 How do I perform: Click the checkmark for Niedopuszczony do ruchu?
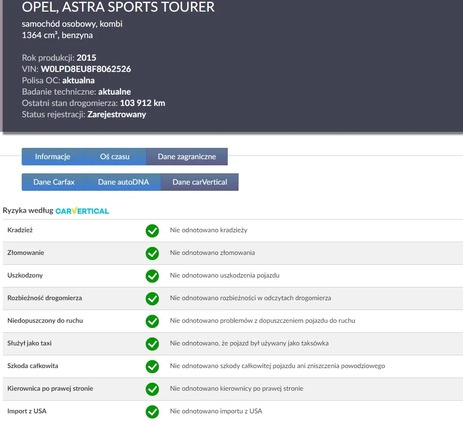click(152, 321)
